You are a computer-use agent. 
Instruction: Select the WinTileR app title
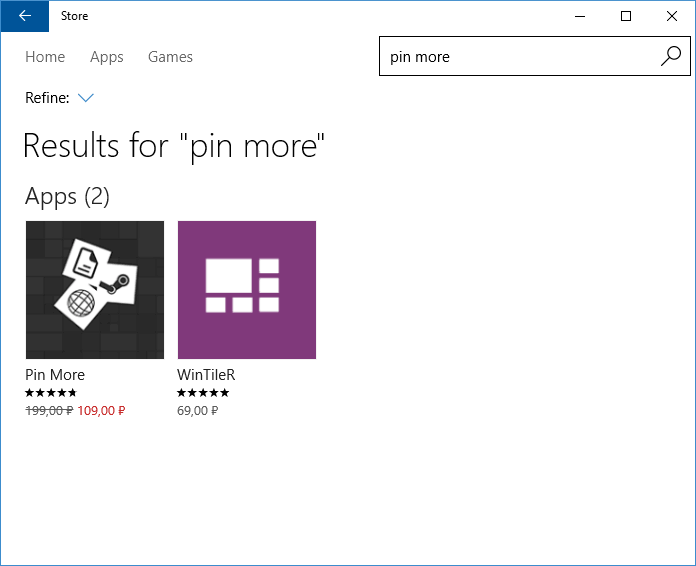point(206,375)
